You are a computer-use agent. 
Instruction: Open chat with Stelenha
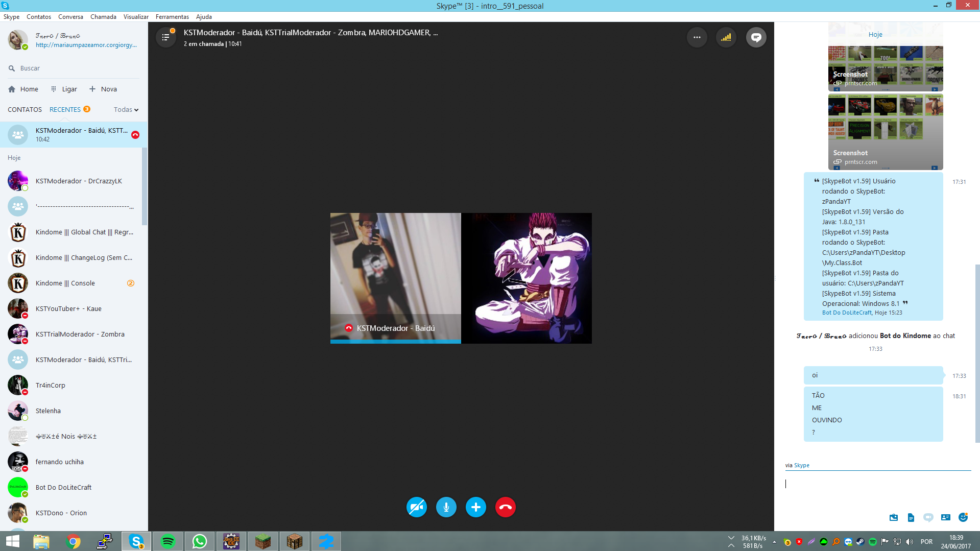(71, 411)
